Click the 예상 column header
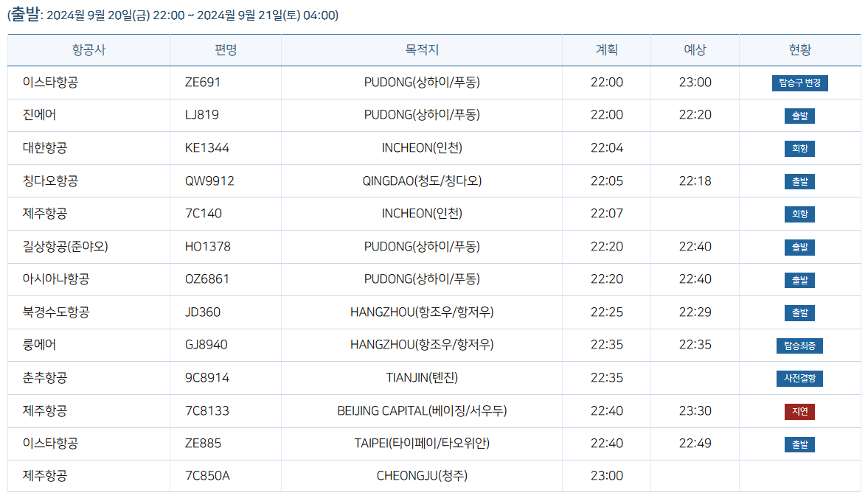This screenshot has height=501, width=868. point(695,50)
